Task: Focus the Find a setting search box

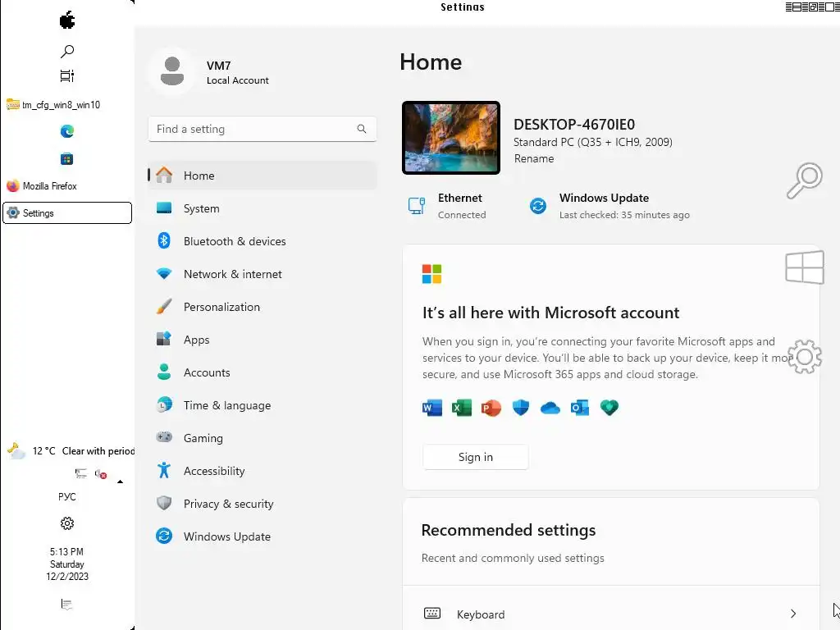Action: click(x=262, y=129)
